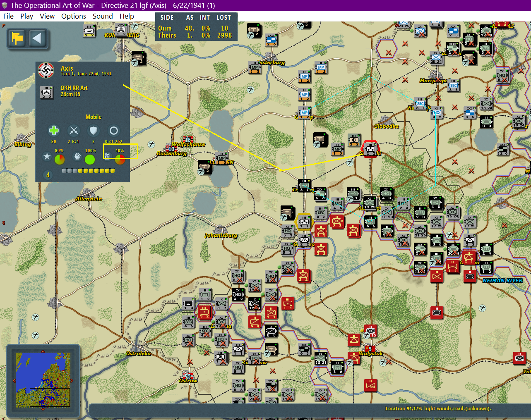This screenshot has height=420, width=531.
Task: Open the File menu
Action: tap(8, 16)
